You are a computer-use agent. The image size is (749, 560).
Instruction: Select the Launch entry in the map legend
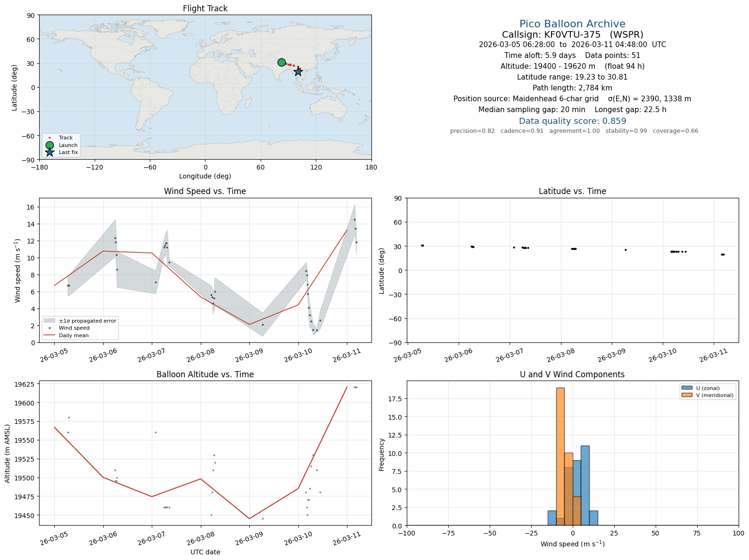(61, 145)
